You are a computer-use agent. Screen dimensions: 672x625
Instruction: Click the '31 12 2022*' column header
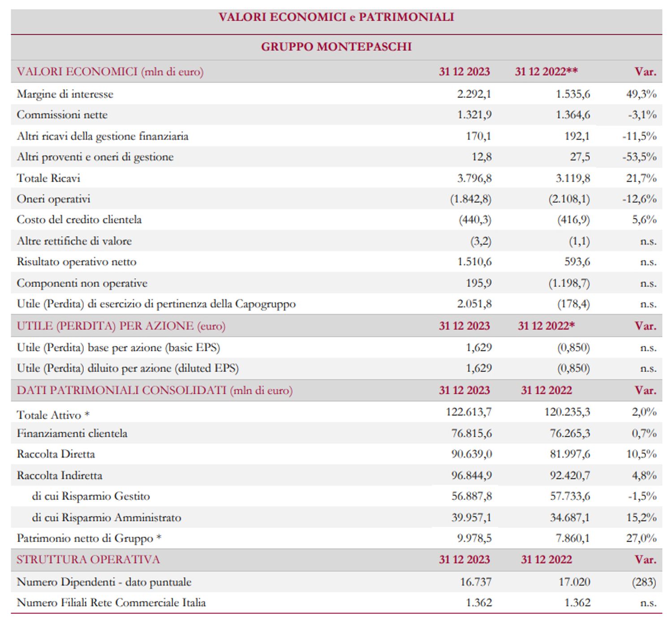[x=546, y=326]
